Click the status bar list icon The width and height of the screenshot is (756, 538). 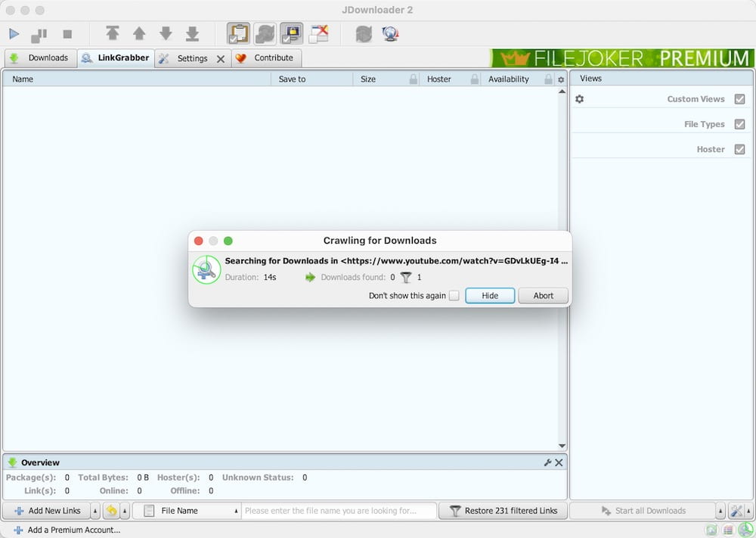(x=728, y=530)
